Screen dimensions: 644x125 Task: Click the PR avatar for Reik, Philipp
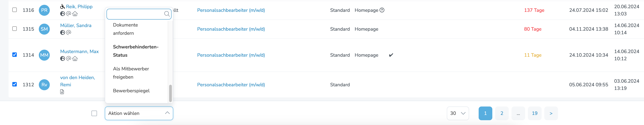[x=44, y=10]
